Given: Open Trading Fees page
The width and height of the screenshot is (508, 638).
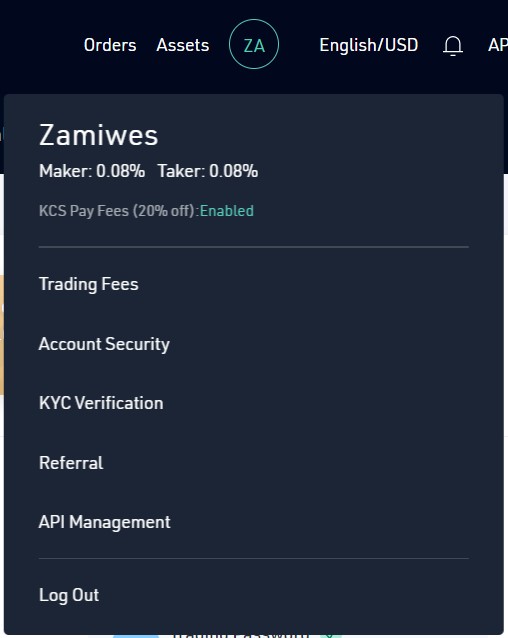Looking at the screenshot, I should [x=89, y=284].
